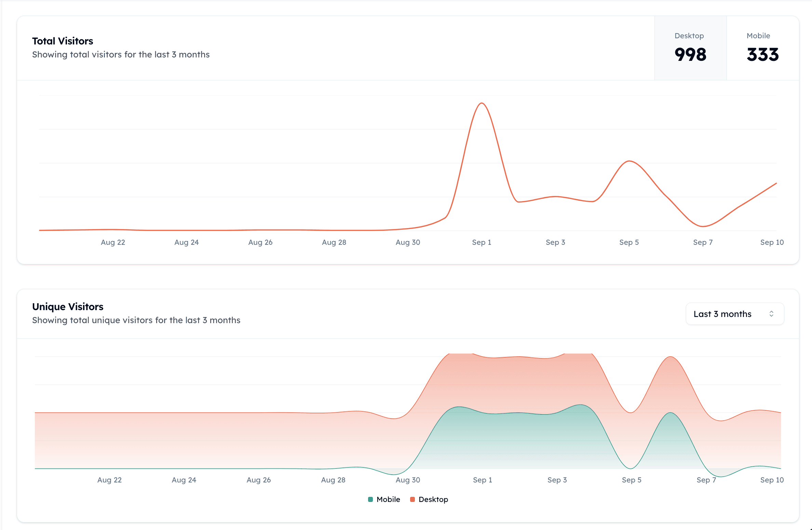Switch to the Mobile 333 visitors tab
Screen dimensions: 812x530
763,48
